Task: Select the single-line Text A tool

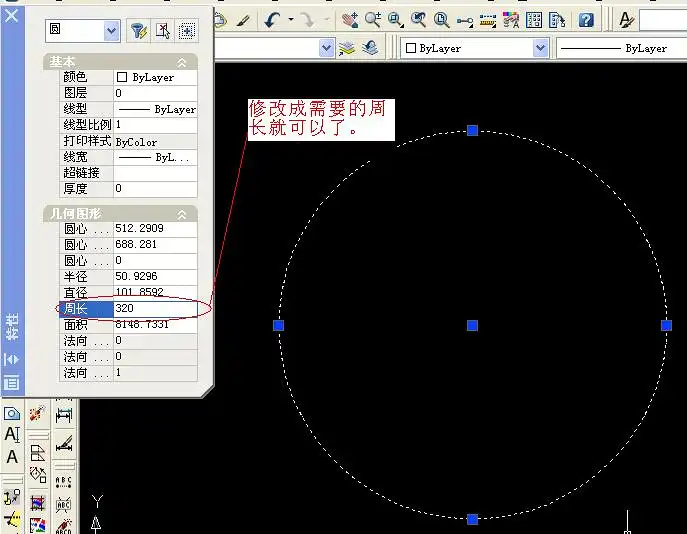Action: [12, 456]
